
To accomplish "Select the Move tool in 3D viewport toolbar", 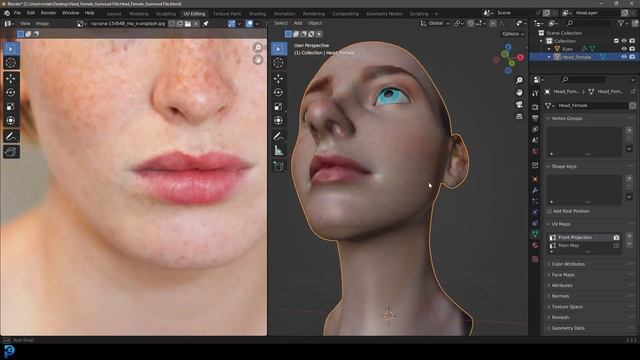I will (x=279, y=78).
